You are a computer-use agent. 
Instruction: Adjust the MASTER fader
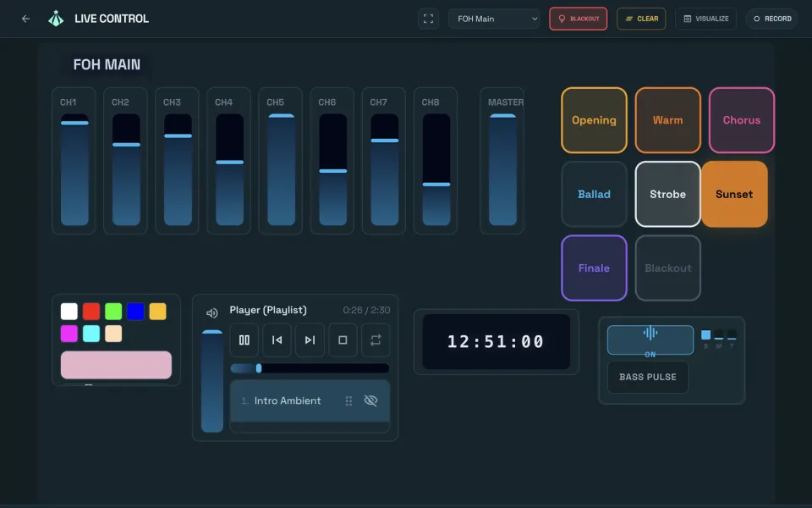point(502,169)
